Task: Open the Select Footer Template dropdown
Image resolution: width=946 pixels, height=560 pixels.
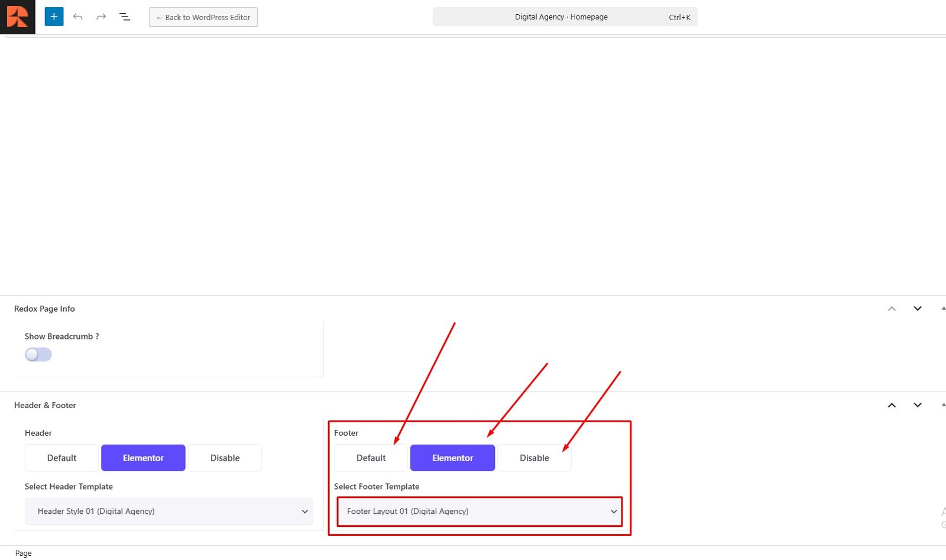Action: (480, 511)
